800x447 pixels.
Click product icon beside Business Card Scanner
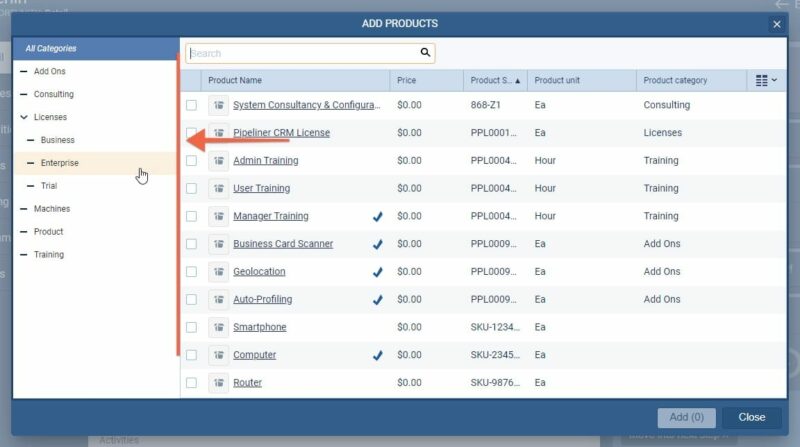point(218,244)
